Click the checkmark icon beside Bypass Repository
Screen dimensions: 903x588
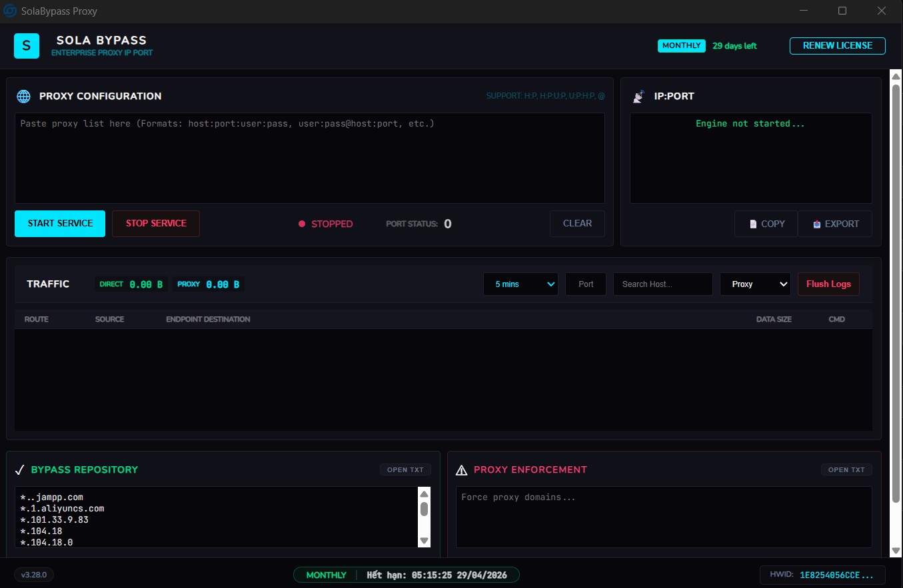coord(20,470)
